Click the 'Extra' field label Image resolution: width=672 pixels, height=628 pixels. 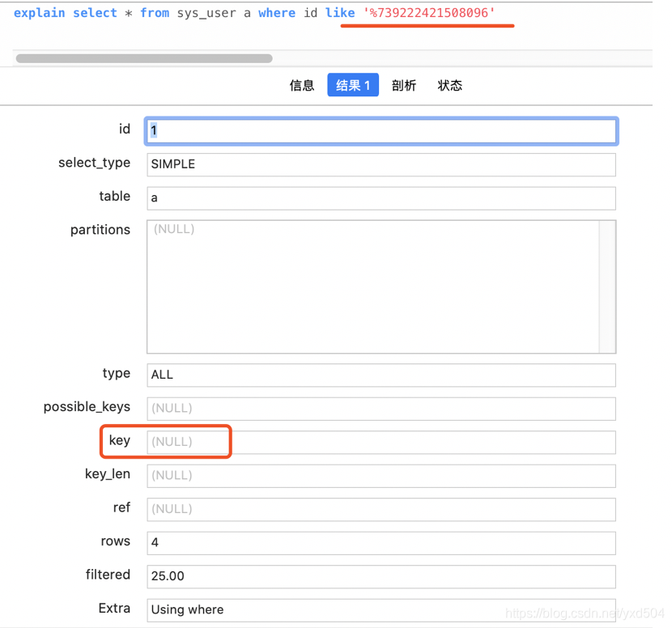coord(114,609)
